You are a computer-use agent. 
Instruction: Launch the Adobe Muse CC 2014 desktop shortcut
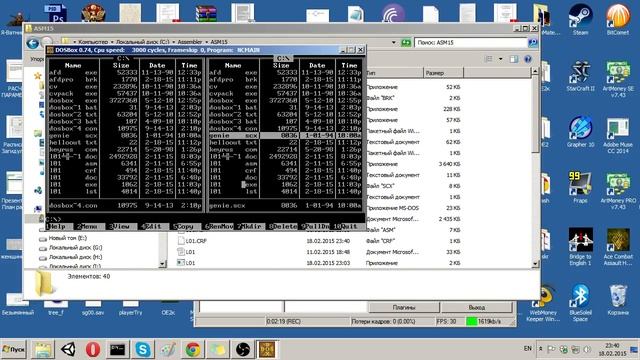pyautogui.click(x=618, y=135)
